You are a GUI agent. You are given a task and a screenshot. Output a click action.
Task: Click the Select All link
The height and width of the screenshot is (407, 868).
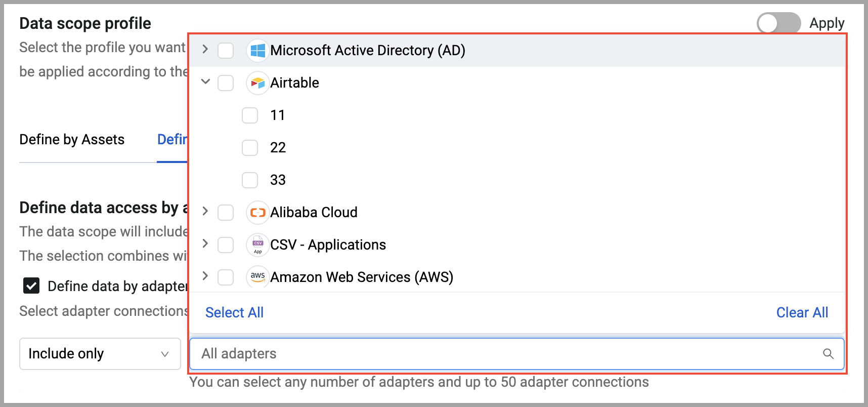pos(234,313)
